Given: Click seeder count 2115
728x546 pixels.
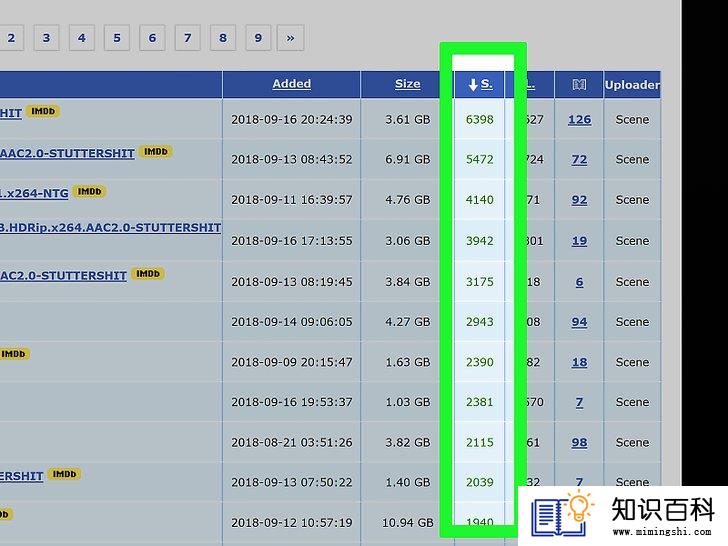Looking at the screenshot, I should click(480, 442).
